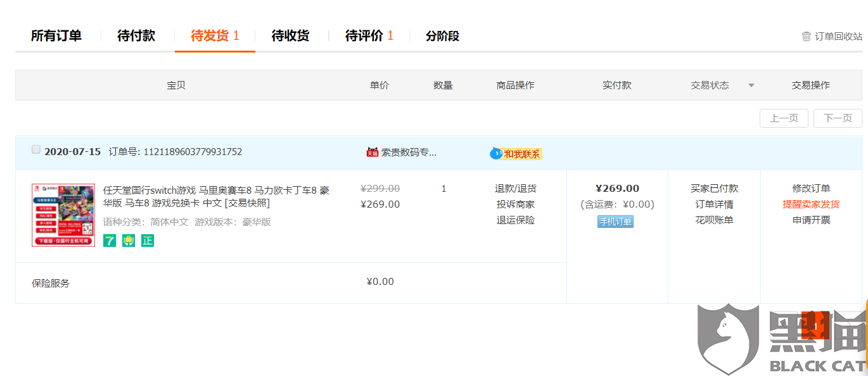Click the yellow shield guarantee badge
The height and width of the screenshot is (376, 868).
click(129, 241)
